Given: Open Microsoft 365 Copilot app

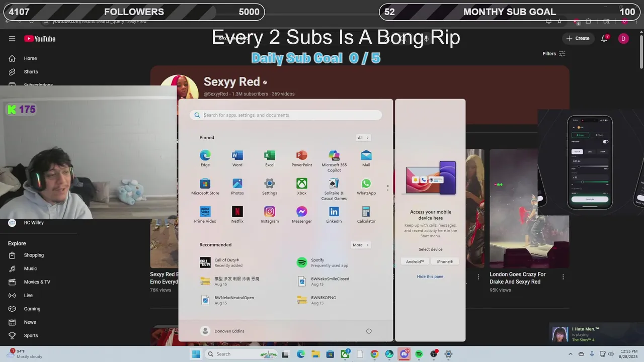Looking at the screenshot, I should (x=334, y=161).
